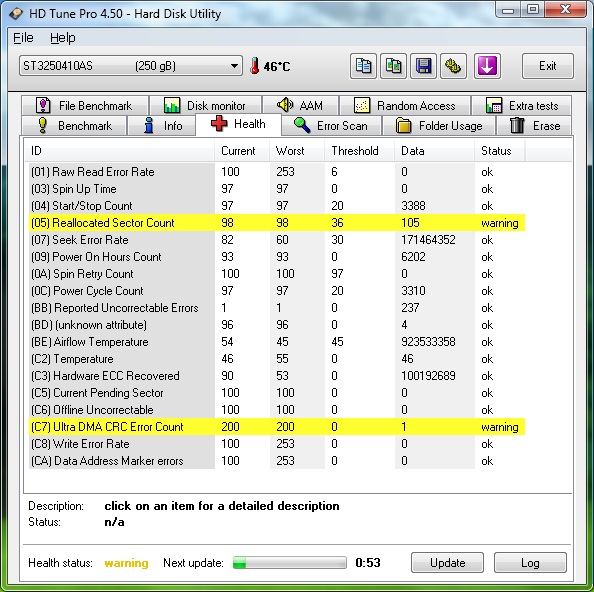Image resolution: width=594 pixels, height=592 pixels.
Task: Sort by the ID column header
Action: tap(119, 151)
